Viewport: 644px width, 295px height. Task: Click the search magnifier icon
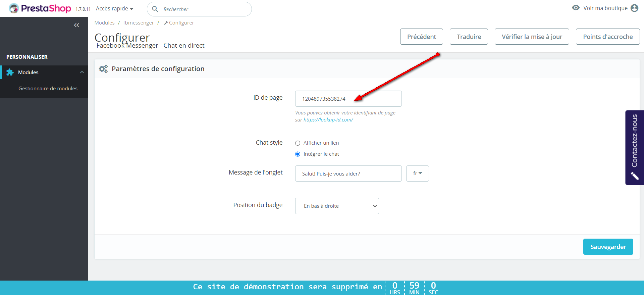[x=155, y=9]
